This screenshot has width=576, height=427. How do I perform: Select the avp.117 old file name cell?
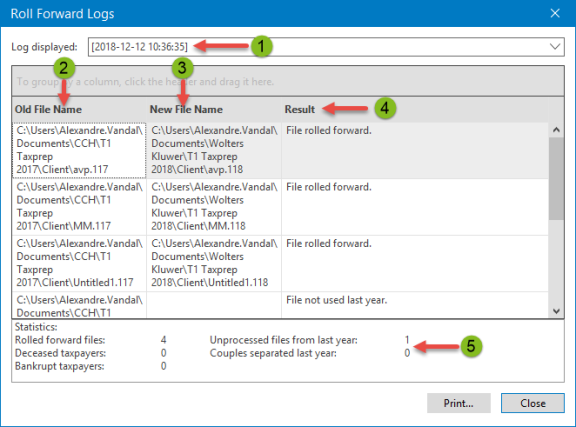tap(79, 150)
